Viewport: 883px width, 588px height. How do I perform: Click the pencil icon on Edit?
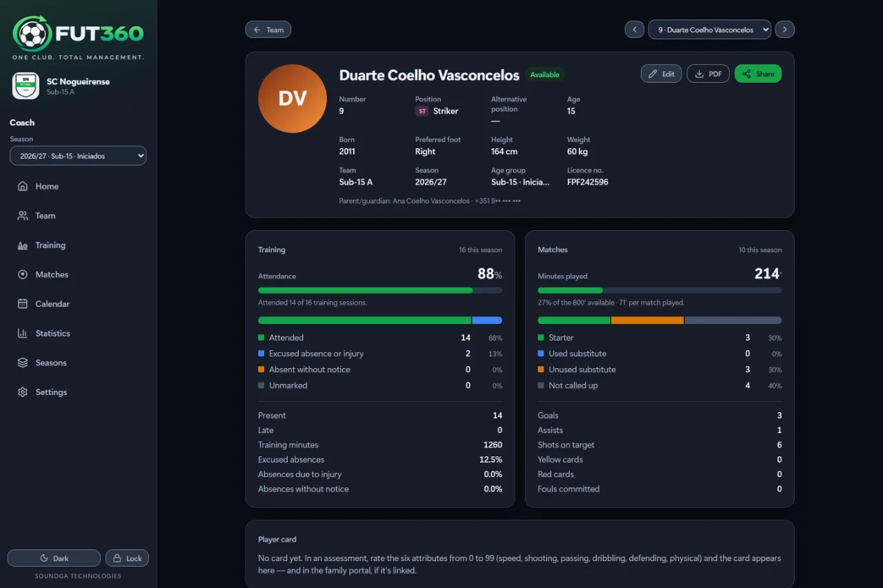[653, 74]
